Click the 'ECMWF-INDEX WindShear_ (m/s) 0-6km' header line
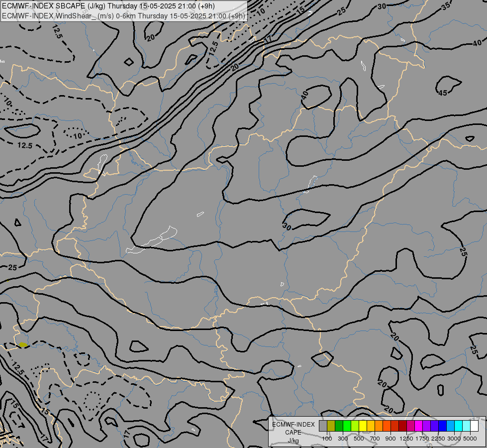487x448 pixels. (x=123, y=16)
